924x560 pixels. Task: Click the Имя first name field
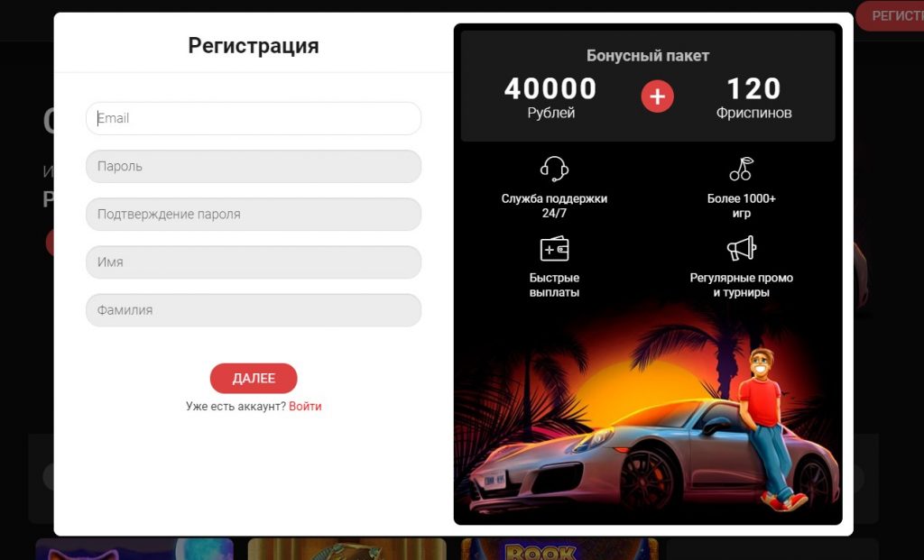[254, 262]
